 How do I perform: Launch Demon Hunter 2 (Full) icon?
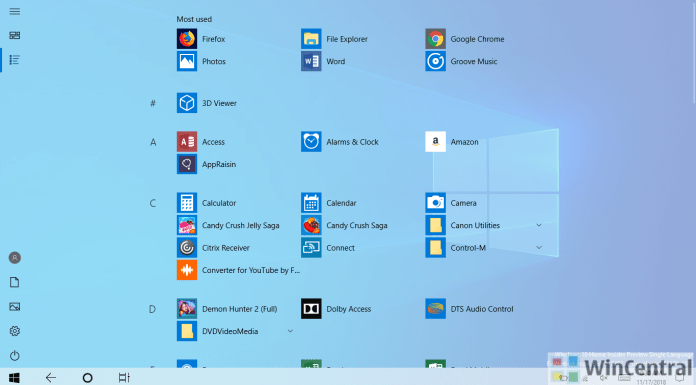pyautogui.click(x=187, y=309)
